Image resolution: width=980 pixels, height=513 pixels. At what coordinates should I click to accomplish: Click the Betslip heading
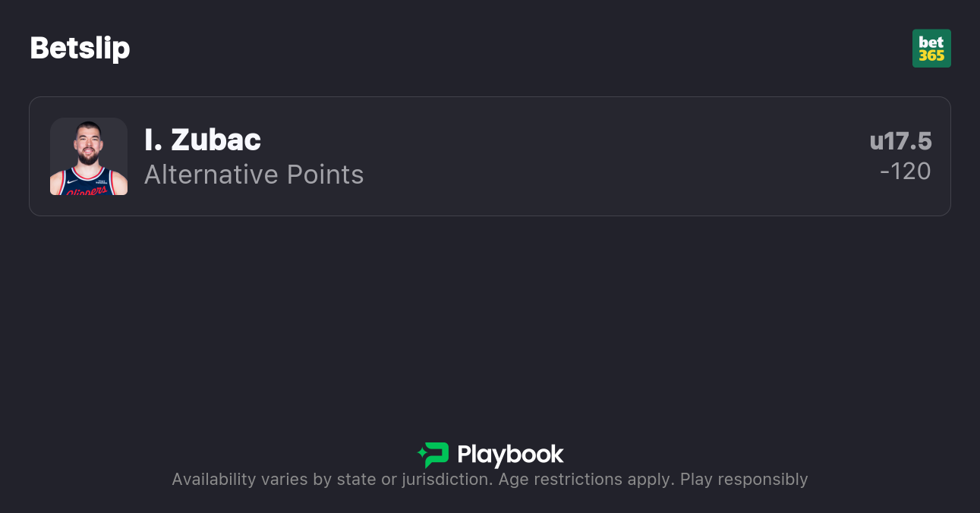tap(80, 49)
